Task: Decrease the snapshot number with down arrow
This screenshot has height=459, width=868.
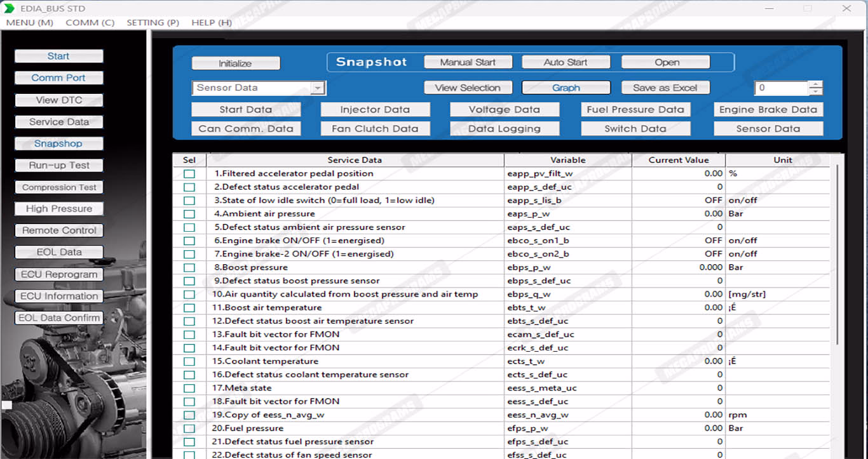Action: pyautogui.click(x=816, y=91)
